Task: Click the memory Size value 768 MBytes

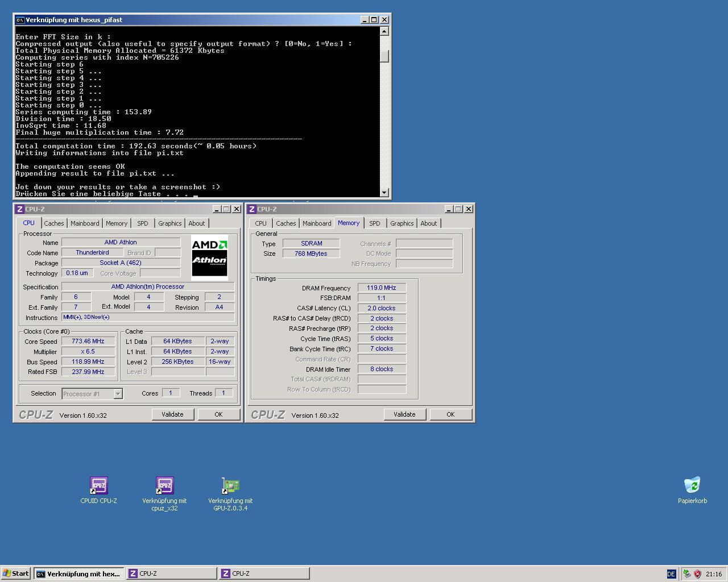Action: point(311,253)
